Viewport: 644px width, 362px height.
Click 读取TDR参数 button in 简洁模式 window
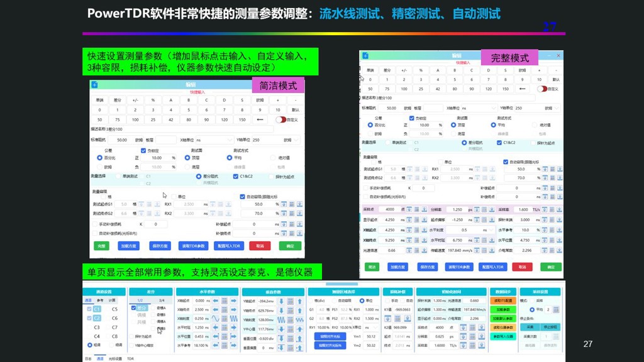(193, 246)
